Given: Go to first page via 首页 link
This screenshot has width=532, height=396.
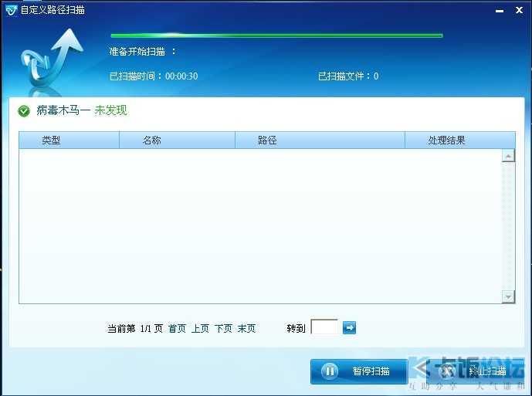Looking at the screenshot, I should (x=177, y=329).
